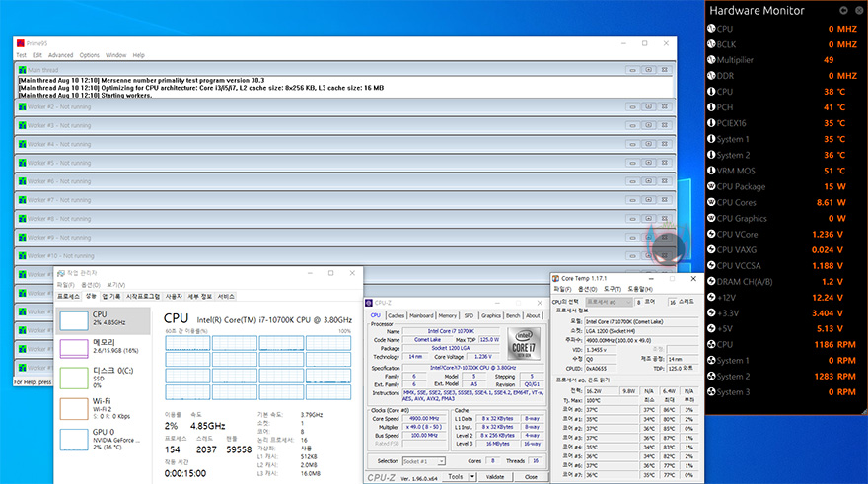This screenshot has height=484, width=868.
Task: Open the Test menu in Prime95
Action: 21,55
